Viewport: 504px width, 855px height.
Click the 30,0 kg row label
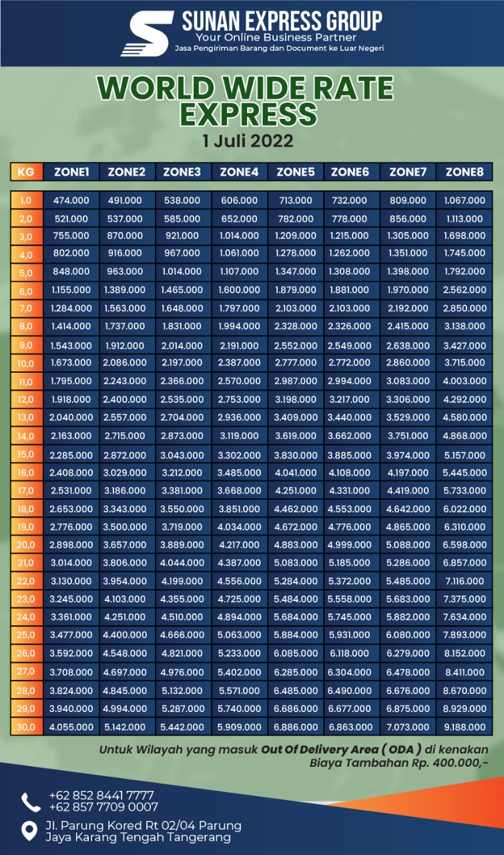click(x=26, y=726)
